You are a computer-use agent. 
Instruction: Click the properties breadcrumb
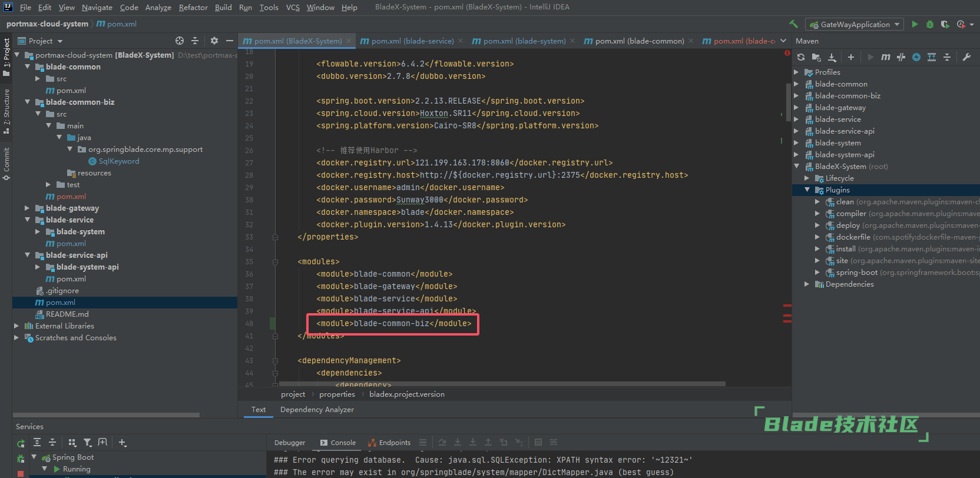click(x=337, y=394)
